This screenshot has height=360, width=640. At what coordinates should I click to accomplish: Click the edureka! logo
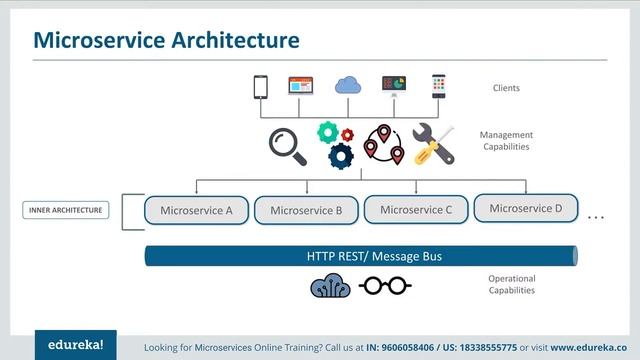point(76,345)
